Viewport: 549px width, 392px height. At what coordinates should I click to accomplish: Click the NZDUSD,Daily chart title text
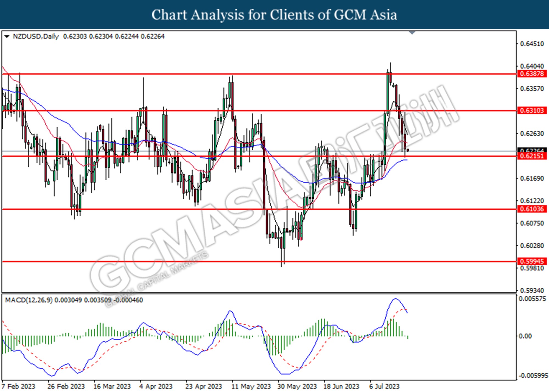tap(36, 36)
